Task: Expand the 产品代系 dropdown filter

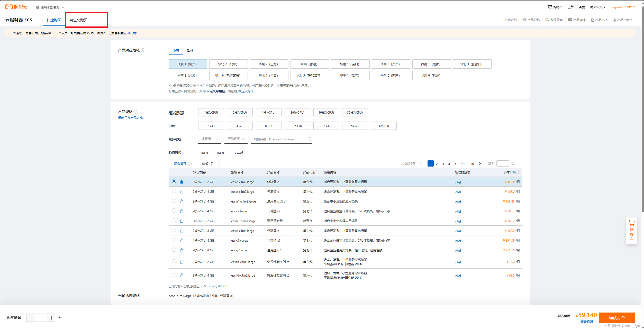Action: coord(236,139)
